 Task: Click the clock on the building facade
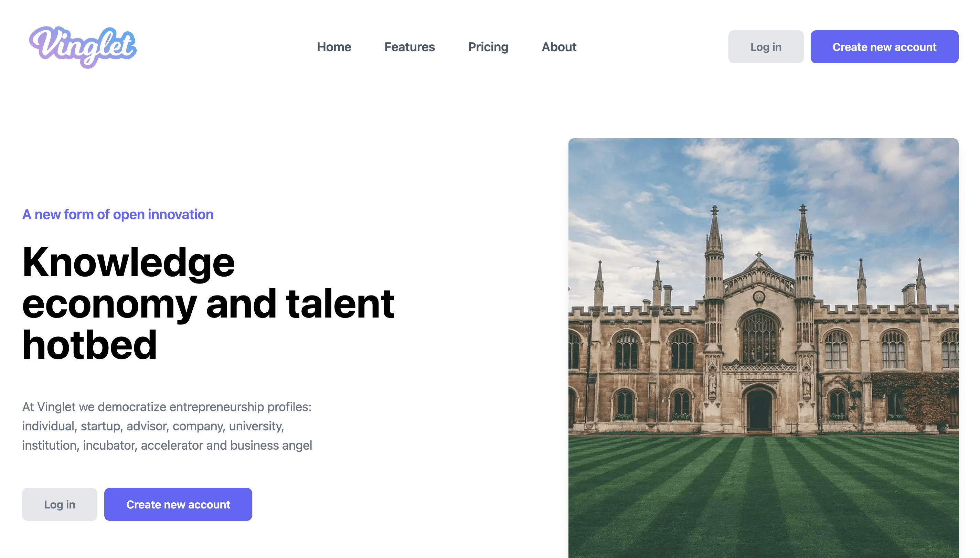(x=758, y=296)
